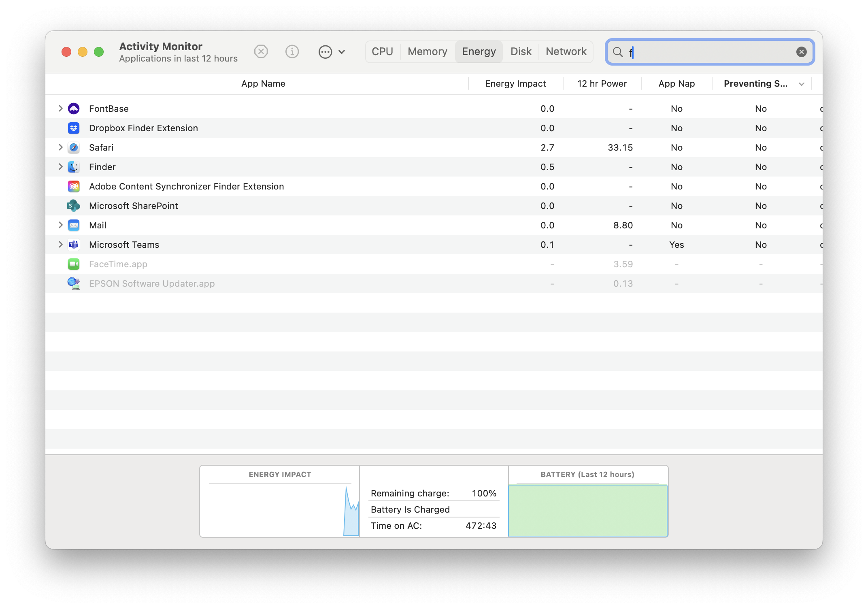
Task: Click the Safari compass icon
Action: [74, 147]
